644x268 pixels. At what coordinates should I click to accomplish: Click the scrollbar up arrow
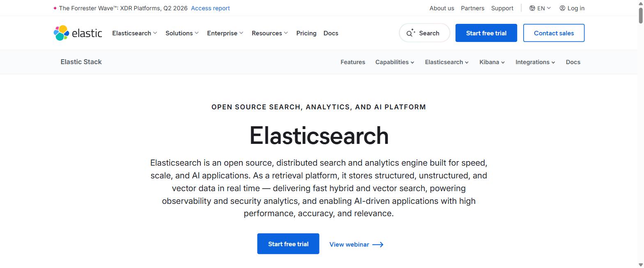[641, 3]
